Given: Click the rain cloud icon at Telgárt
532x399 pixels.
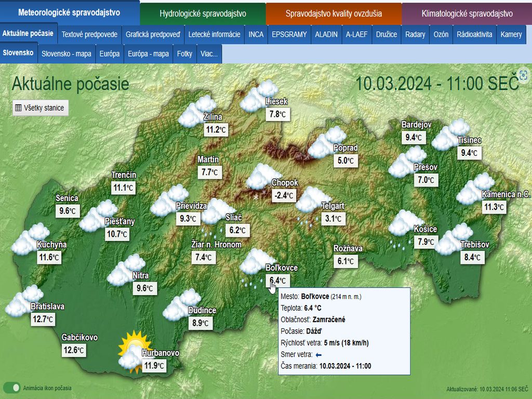Looking at the screenshot, I should 313,201.
